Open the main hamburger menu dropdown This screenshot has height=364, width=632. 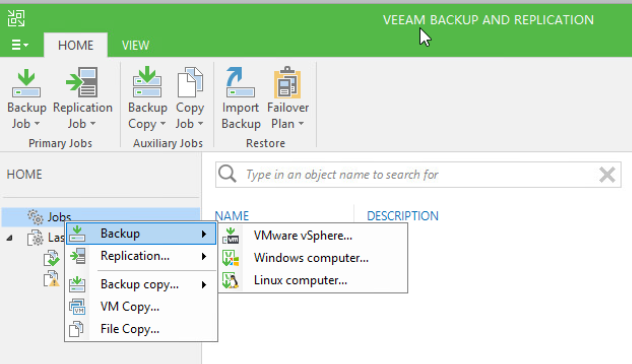pos(19,45)
